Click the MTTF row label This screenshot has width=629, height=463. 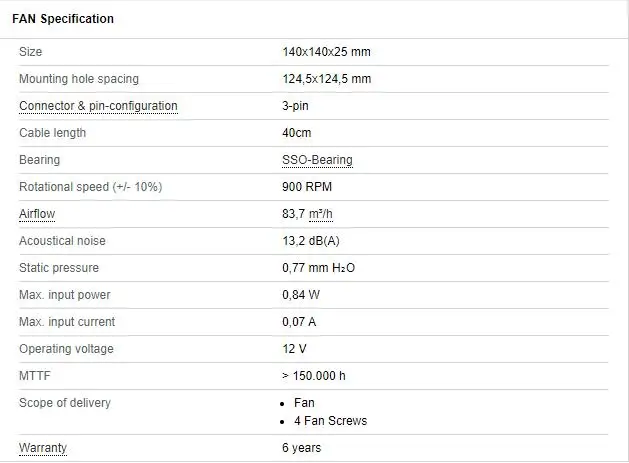pyautogui.click(x=35, y=376)
